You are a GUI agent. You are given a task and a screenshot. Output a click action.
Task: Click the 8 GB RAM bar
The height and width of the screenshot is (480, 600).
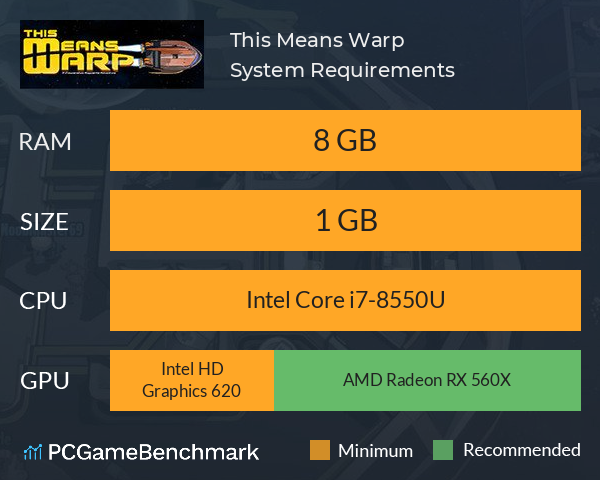point(345,140)
